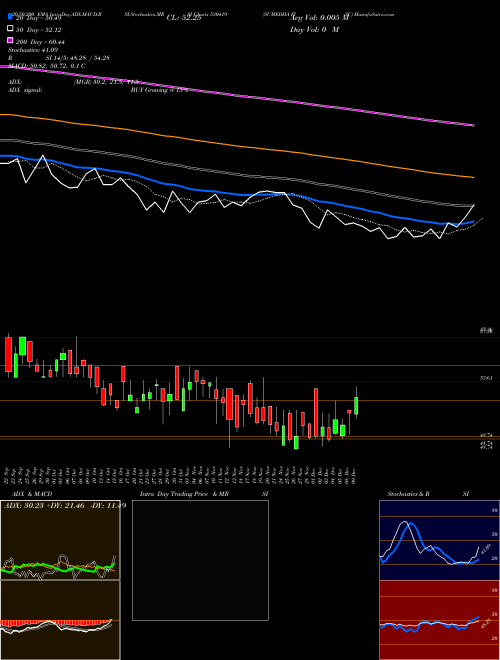Click the 'ADX signal:' label

pos(25,90)
